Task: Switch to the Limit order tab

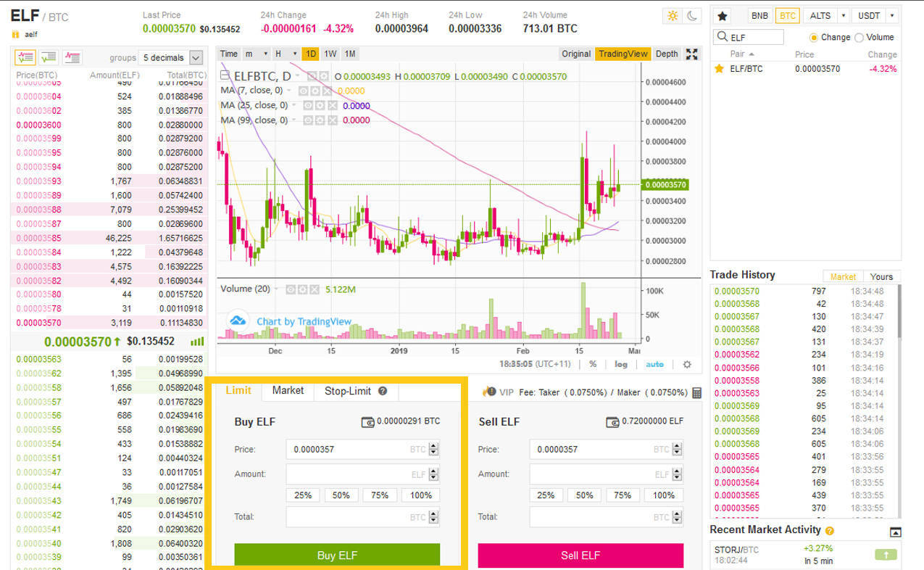Action: [x=238, y=390]
